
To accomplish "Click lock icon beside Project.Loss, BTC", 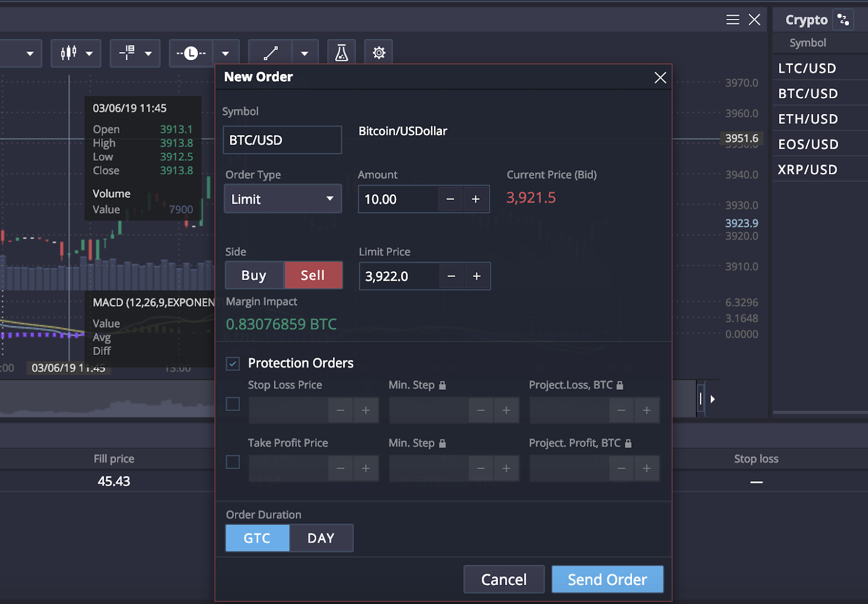I will pyautogui.click(x=620, y=385).
